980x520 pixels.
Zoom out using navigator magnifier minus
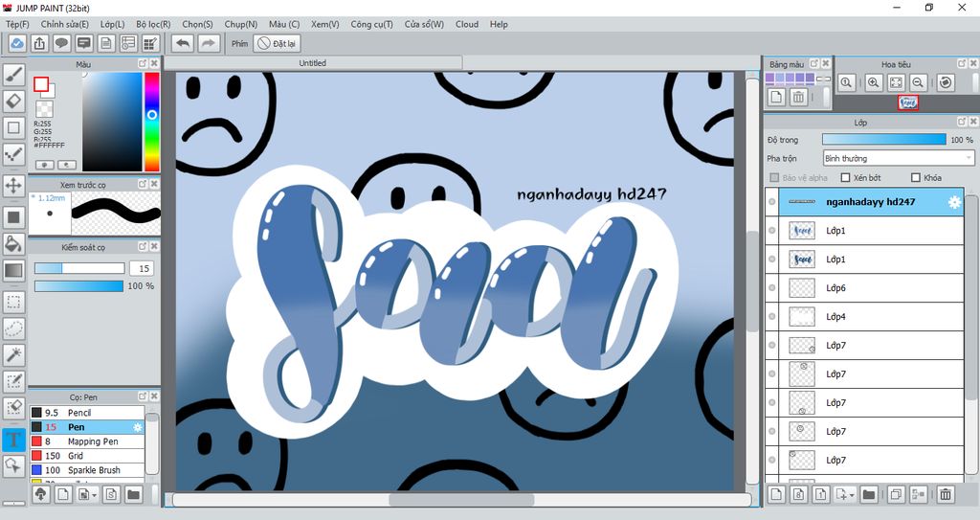coord(918,82)
